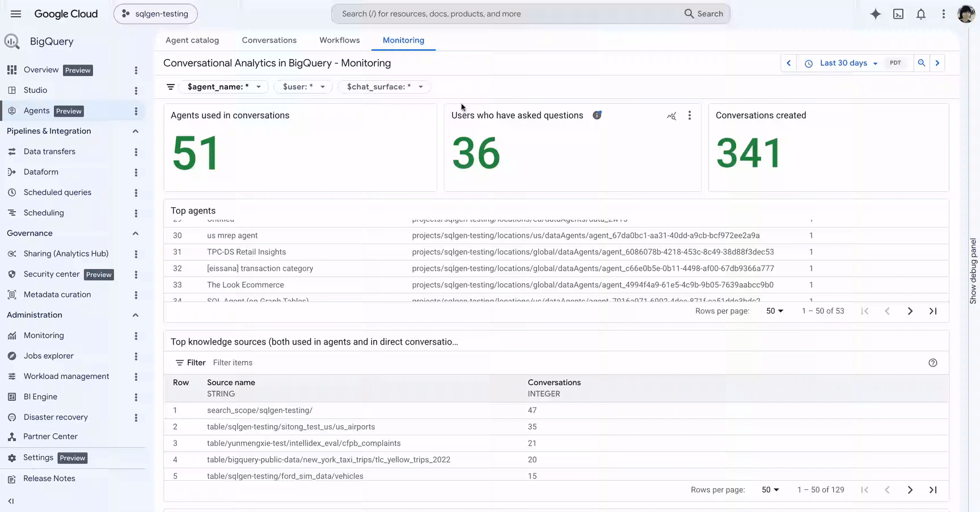The image size is (980, 512).
Task: Go to next page of Top agents
Action: coord(910,311)
